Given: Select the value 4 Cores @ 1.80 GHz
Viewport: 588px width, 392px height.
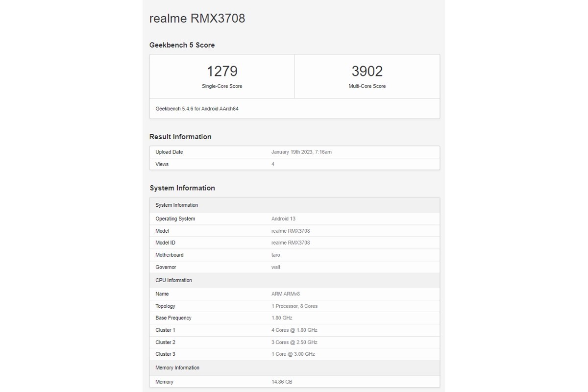Looking at the screenshot, I should click(294, 330).
